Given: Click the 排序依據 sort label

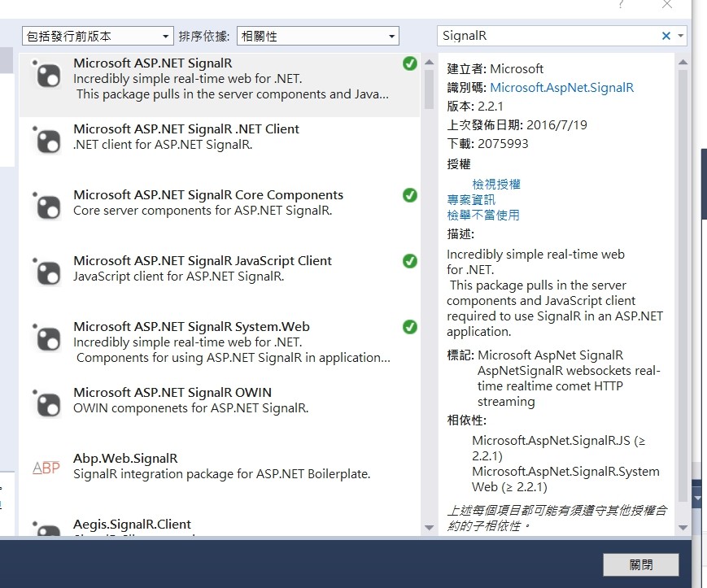Looking at the screenshot, I should tap(204, 36).
